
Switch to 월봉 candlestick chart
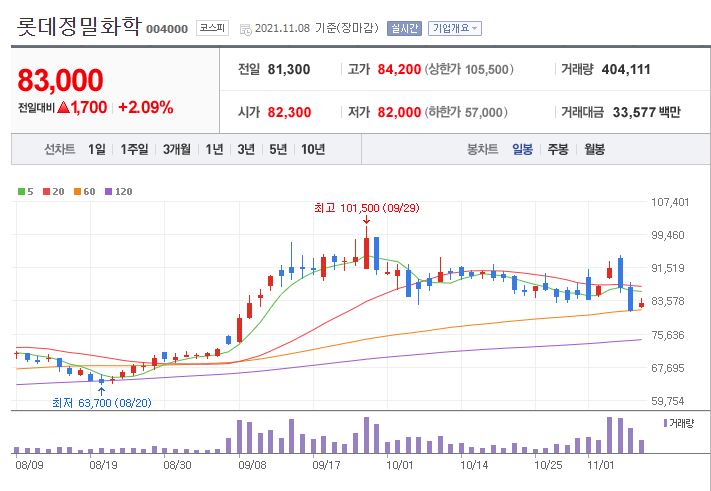[x=594, y=149]
